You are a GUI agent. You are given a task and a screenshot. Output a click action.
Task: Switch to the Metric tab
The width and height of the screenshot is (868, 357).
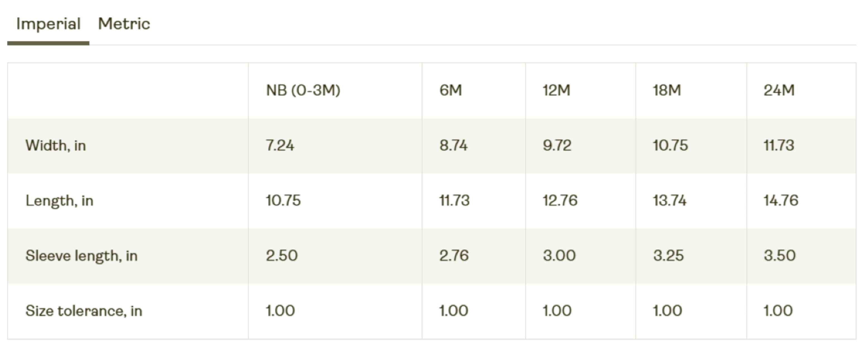pyautogui.click(x=124, y=24)
